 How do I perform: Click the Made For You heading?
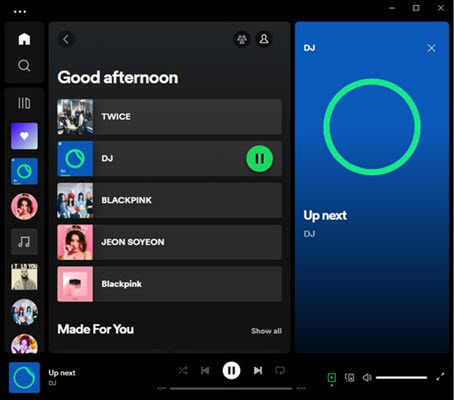pos(96,329)
